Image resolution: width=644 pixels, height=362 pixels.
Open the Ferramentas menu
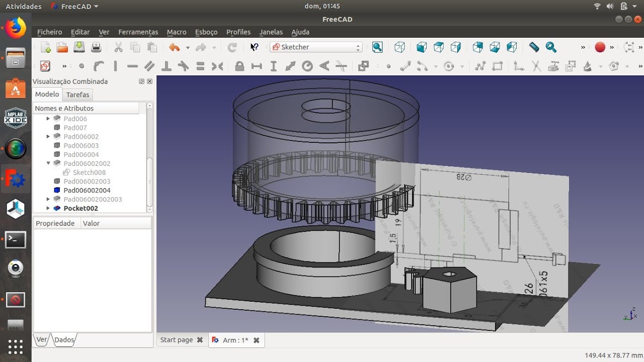click(138, 32)
